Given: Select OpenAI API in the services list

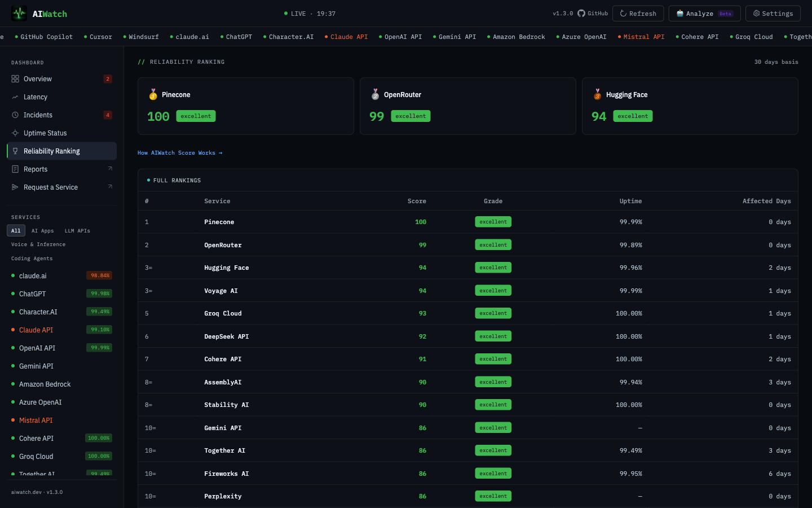Looking at the screenshot, I should click(x=61, y=348).
